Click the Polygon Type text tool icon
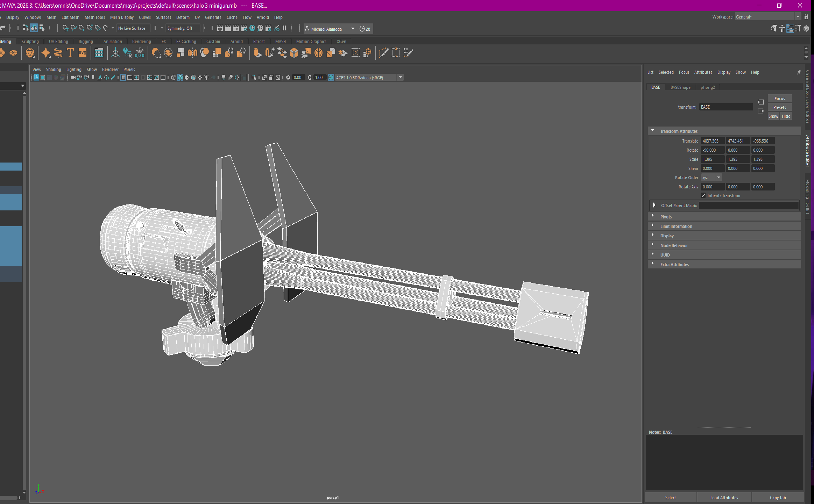 tap(70, 53)
